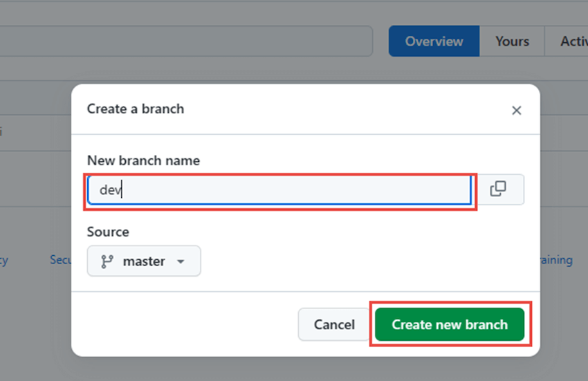This screenshot has height=381, width=588.
Task: Click the 'Create a branch' dialog heading
Action: 136,109
